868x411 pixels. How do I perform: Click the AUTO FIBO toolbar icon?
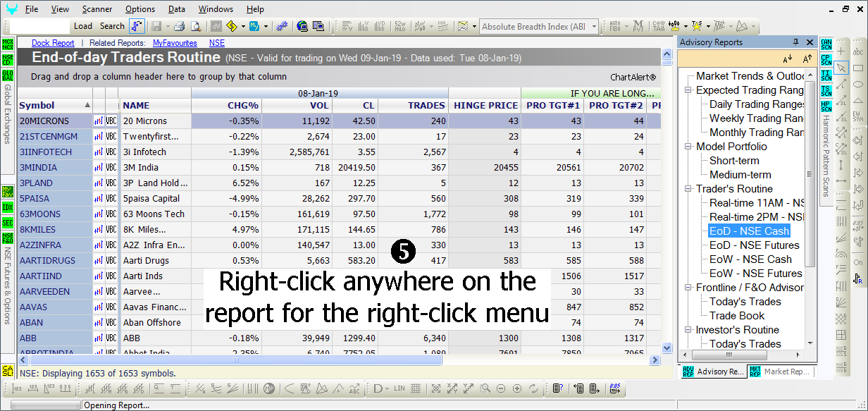(x=615, y=26)
